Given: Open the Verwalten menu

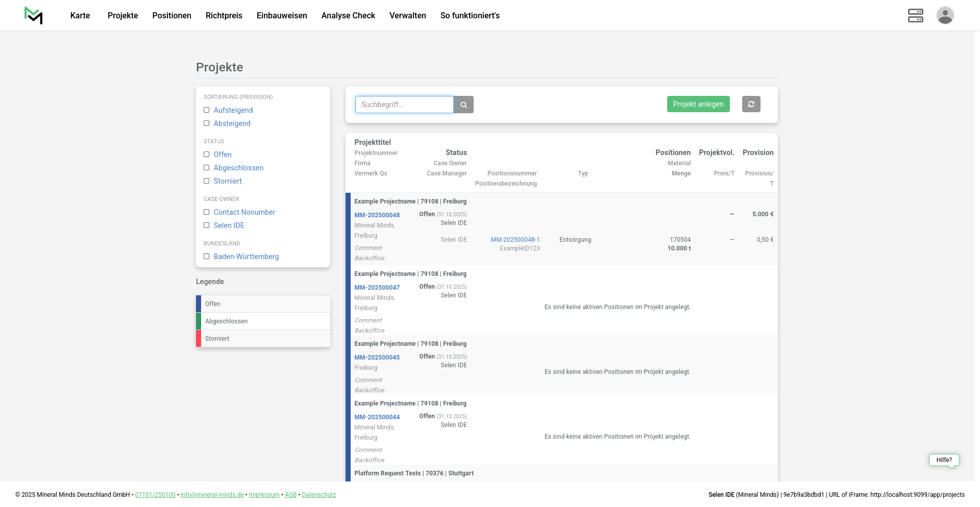Looking at the screenshot, I should point(407,16).
